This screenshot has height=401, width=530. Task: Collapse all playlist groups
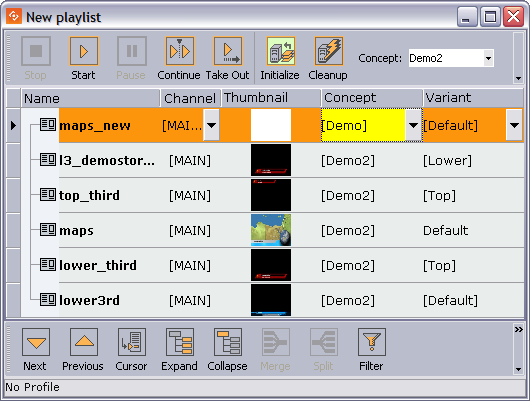tap(228, 342)
